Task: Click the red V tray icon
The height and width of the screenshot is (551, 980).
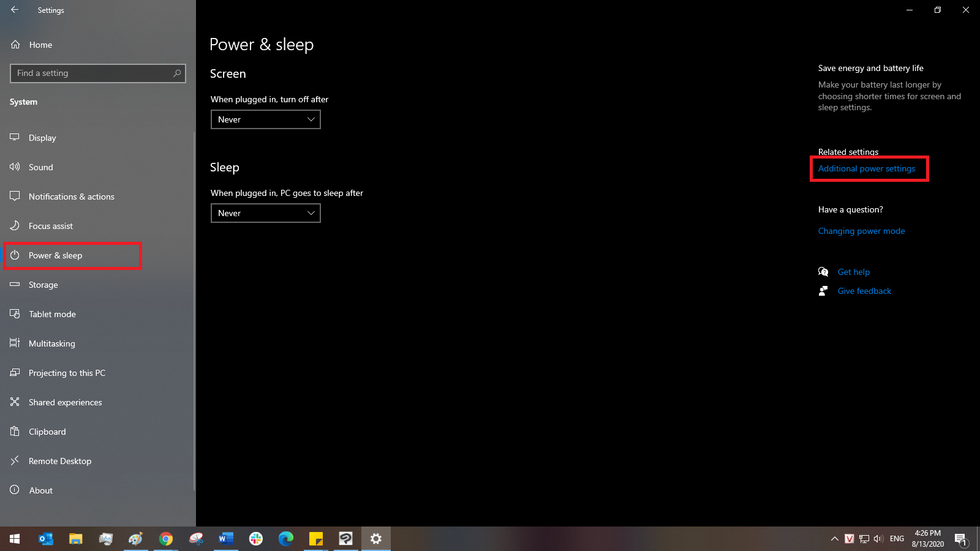Action: coord(850,539)
